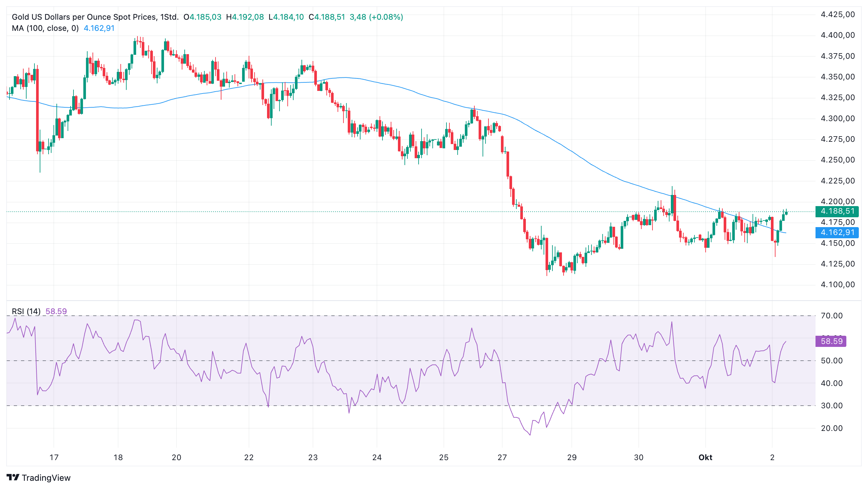Click the 4.400,00 price axis label
868x489 pixels.
tap(838, 35)
